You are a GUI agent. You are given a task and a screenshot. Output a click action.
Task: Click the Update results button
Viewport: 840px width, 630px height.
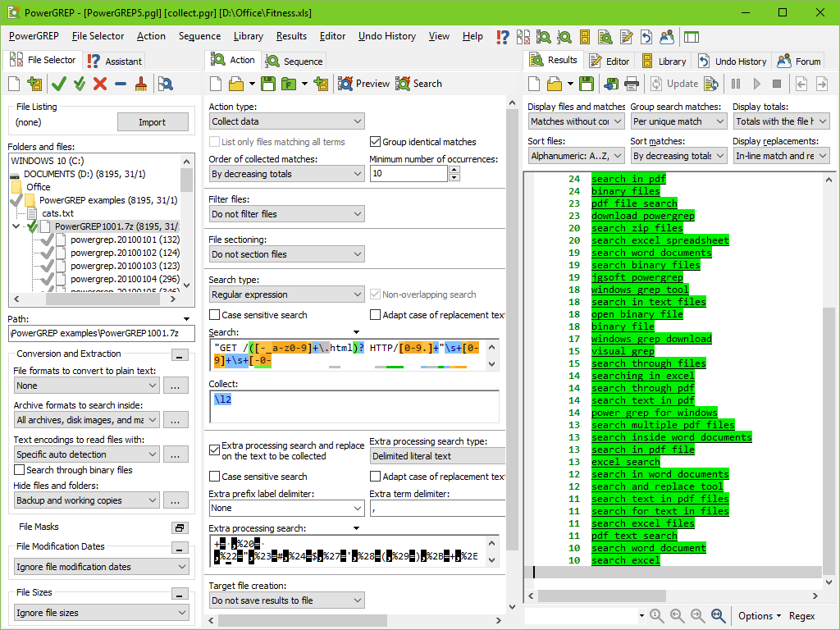pos(674,84)
